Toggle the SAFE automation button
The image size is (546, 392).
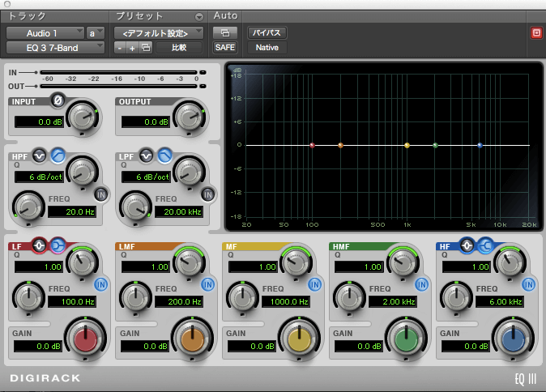click(225, 47)
